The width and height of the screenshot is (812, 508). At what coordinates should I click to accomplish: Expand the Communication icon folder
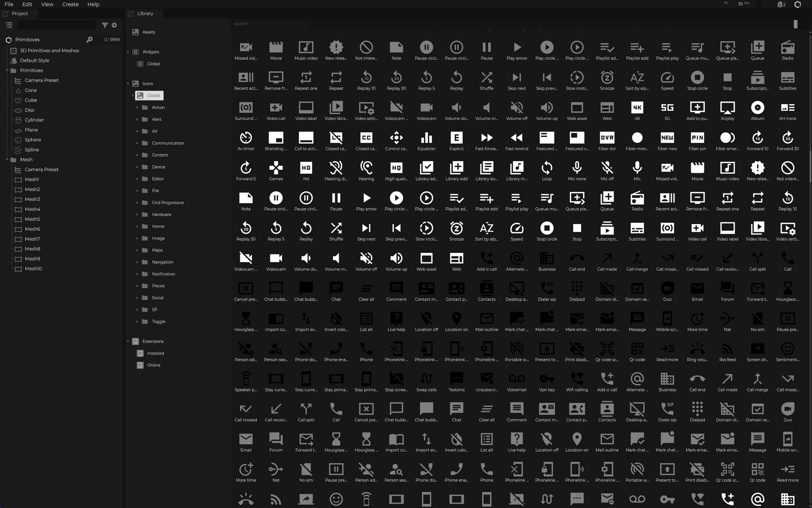pos(137,143)
